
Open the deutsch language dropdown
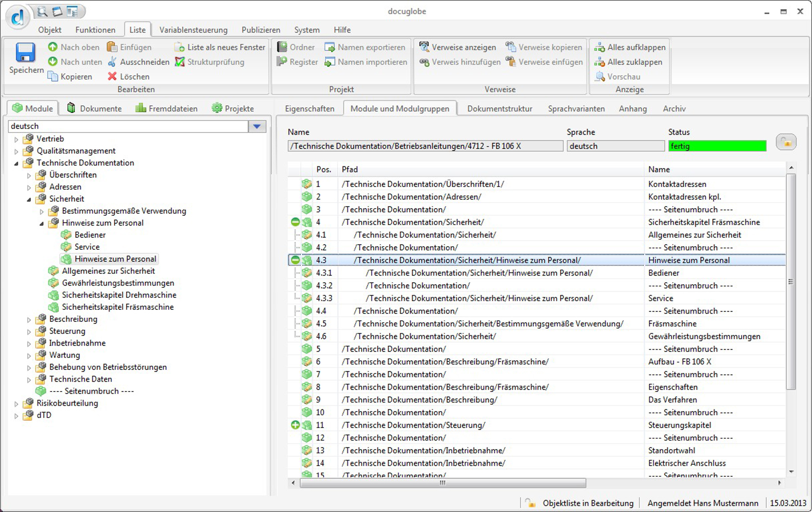257,127
